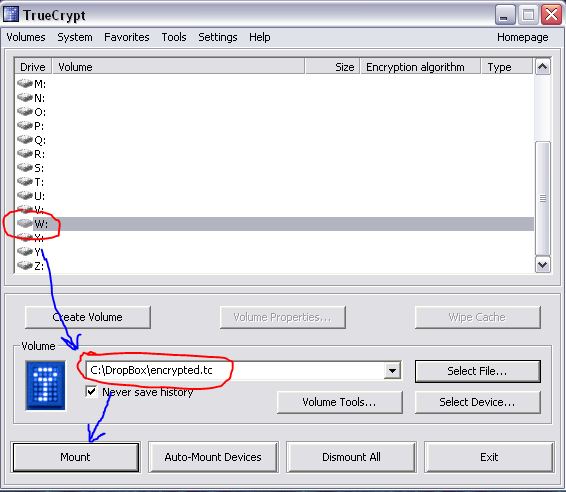This screenshot has width=566, height=492.
Task: Open the Settings menu
Action: 218,37
